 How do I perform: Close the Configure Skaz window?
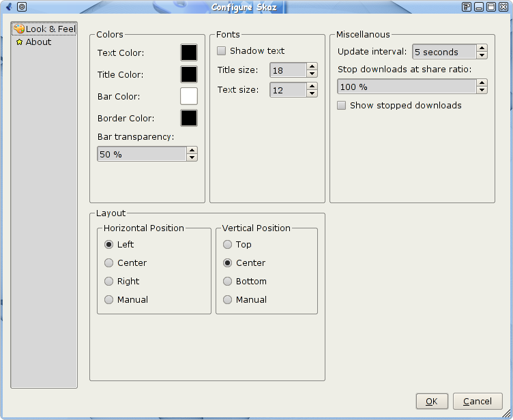(x=503, y=7)
